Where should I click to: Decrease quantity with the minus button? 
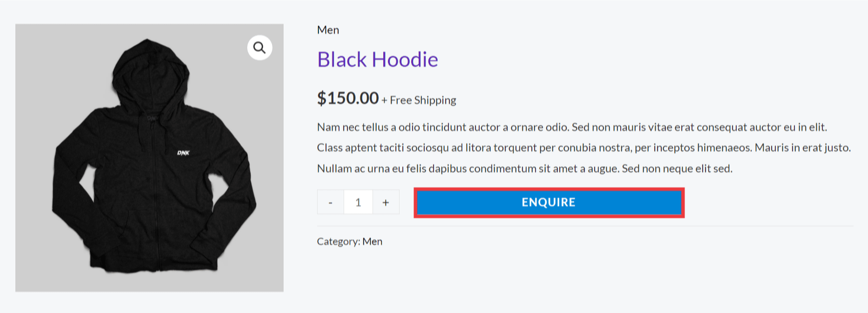pos(330,202)
